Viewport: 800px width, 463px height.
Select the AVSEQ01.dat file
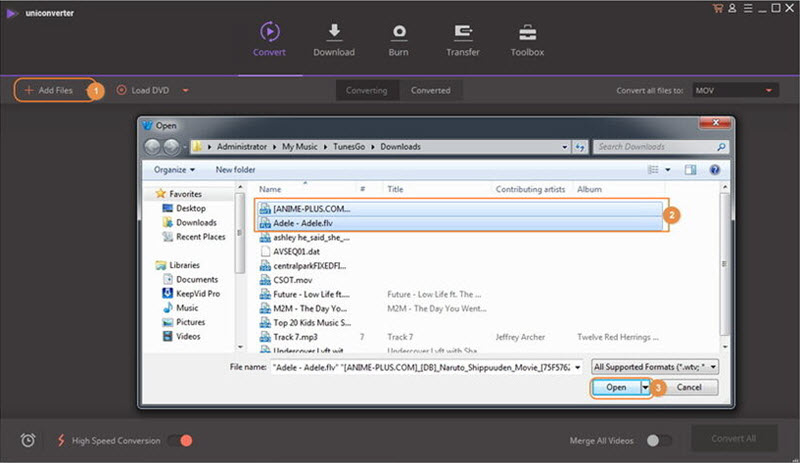[290, 252]
